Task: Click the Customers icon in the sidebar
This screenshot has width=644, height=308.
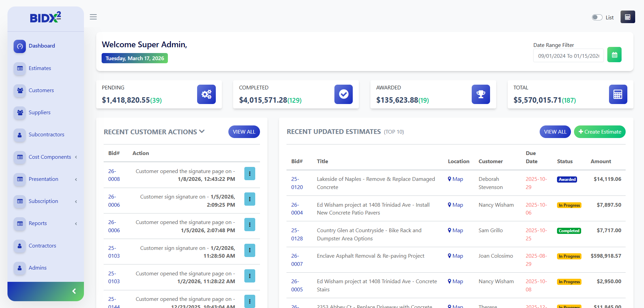Action: (19, 91)
